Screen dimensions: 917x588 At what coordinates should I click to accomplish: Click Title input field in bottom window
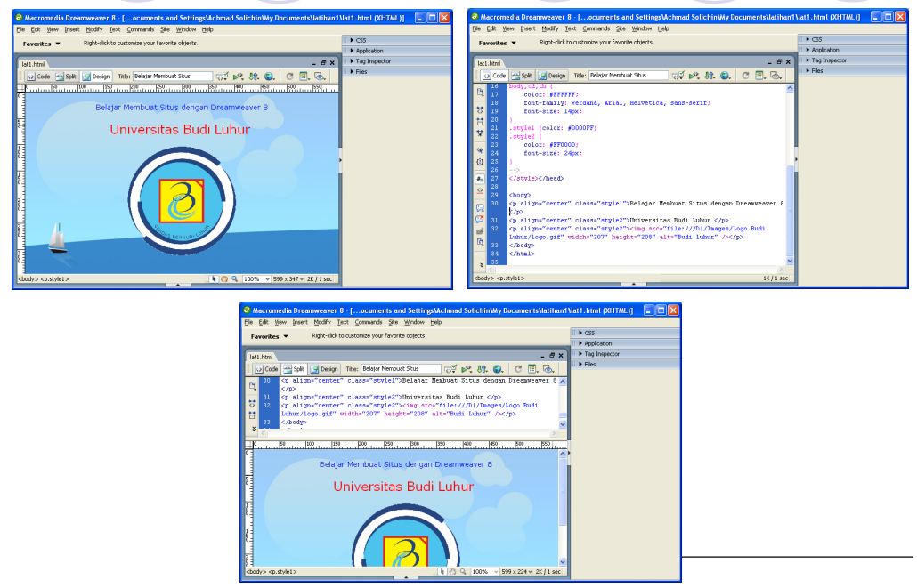(x=401, y=368)
